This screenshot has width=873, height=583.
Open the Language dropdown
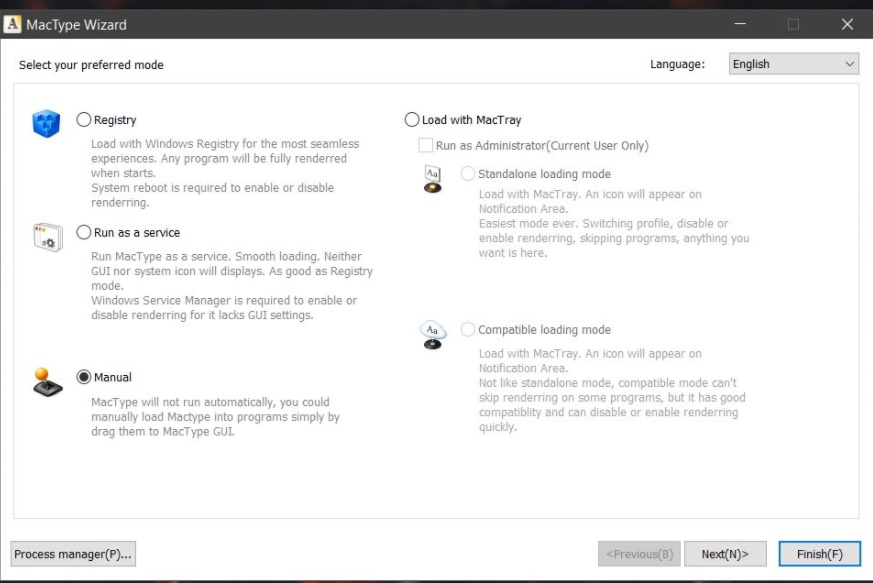pos(792,63)
